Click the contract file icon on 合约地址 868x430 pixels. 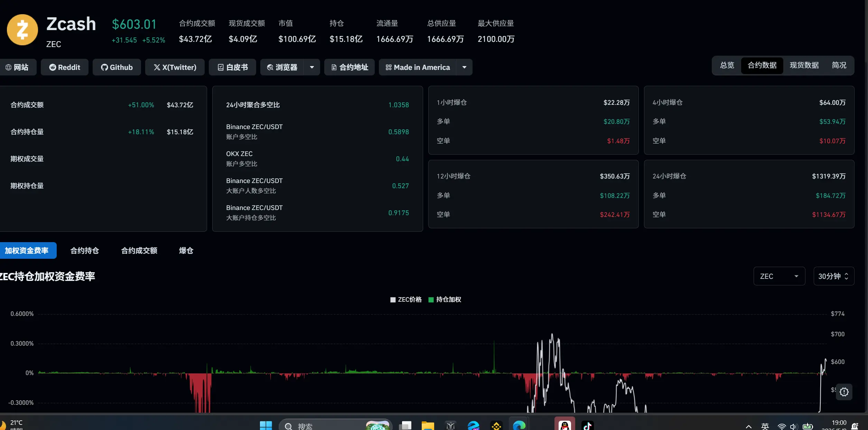point(334,67)
